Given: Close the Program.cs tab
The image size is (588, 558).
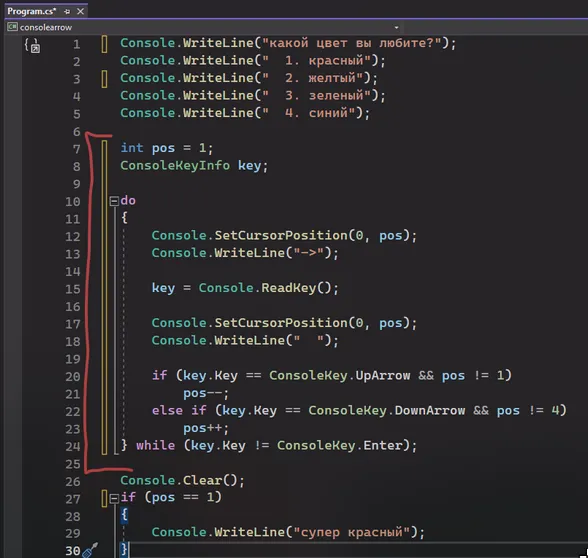Looking at the screenshot, I should coord(80,12).
